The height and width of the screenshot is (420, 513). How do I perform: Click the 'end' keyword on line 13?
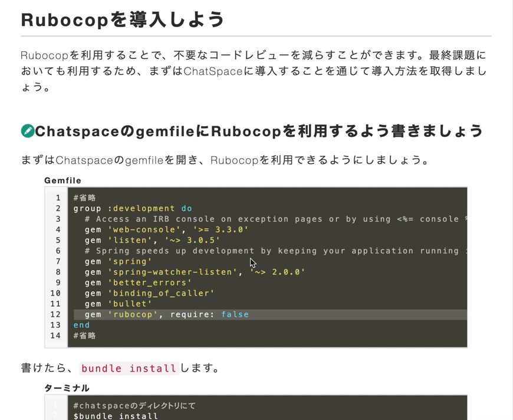(x=81, y=325)
